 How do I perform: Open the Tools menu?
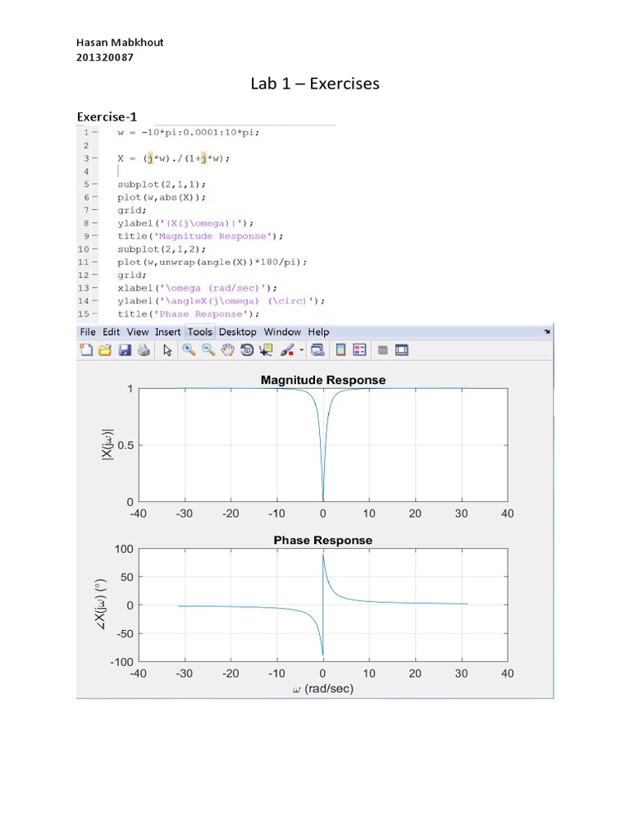(200, 331)
